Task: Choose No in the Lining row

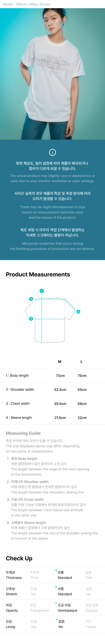Action: (61, 624)
